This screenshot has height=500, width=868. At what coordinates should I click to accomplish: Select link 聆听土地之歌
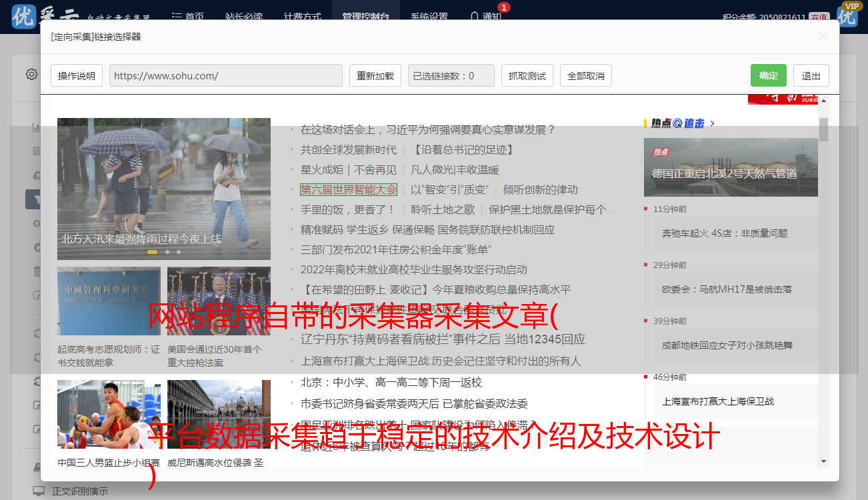point(443,209)
